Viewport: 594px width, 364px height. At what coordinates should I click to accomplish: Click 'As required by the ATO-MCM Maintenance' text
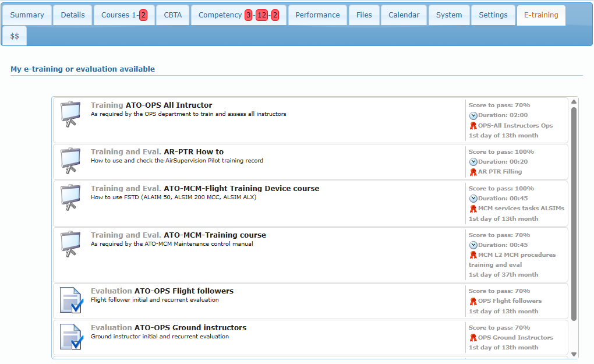click(x=172, y=244)
